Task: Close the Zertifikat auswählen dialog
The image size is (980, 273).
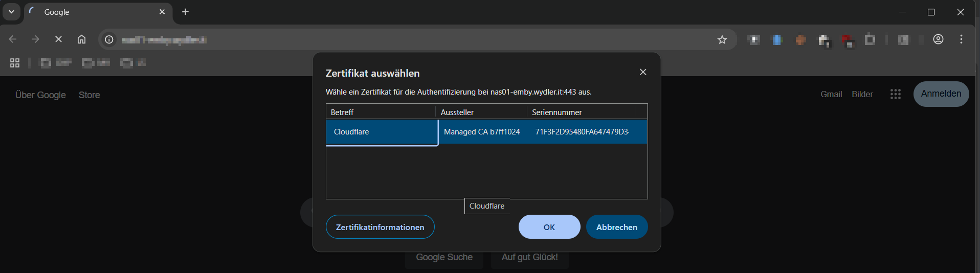Action: [x=643, y=72]
